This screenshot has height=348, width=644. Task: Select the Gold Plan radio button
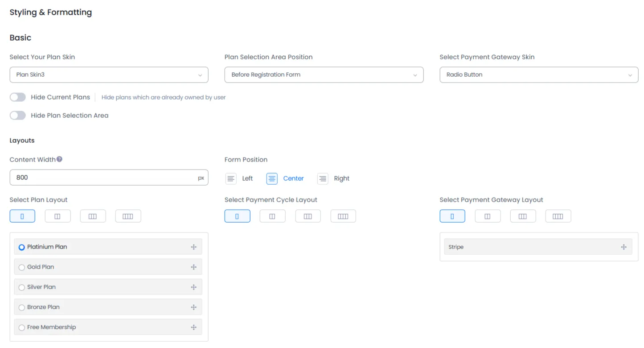click(21, 267)
